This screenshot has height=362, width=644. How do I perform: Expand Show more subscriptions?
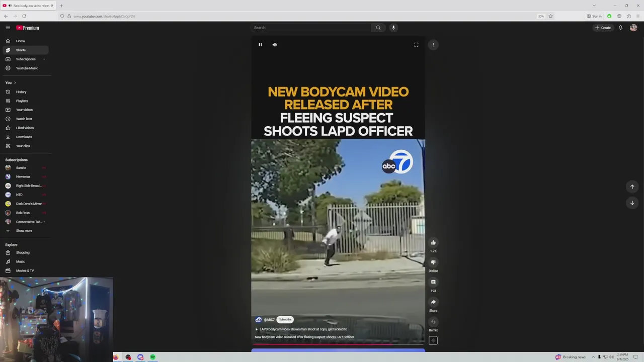25,231
